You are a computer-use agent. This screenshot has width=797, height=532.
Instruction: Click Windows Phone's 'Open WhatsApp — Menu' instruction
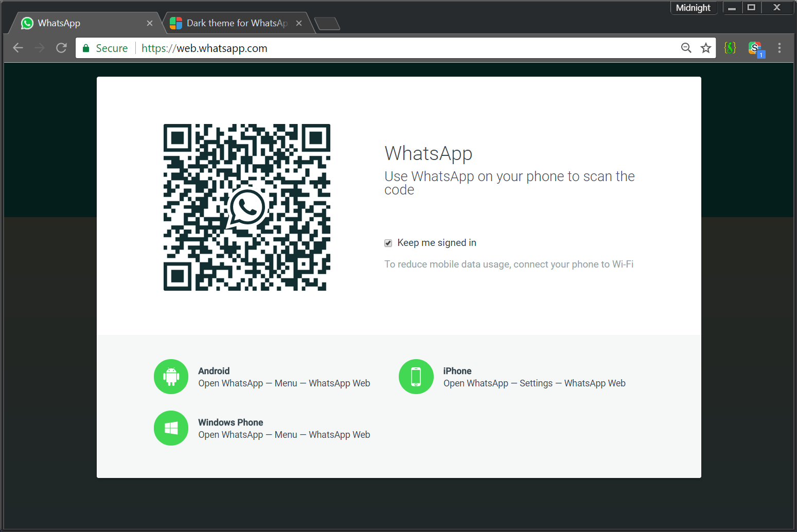click(284, 435)
